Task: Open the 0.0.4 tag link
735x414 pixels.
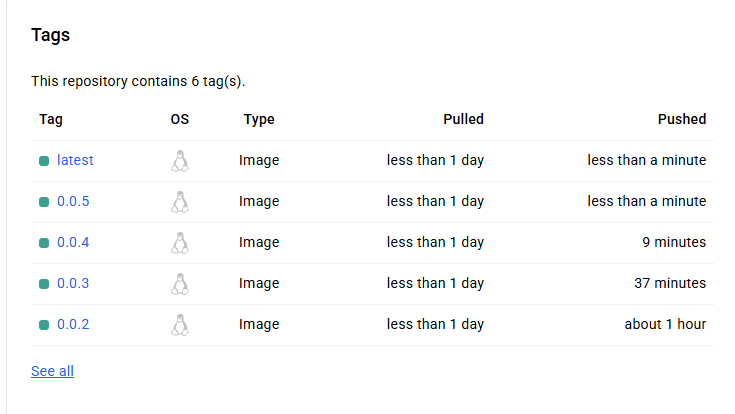Action: 73,242
